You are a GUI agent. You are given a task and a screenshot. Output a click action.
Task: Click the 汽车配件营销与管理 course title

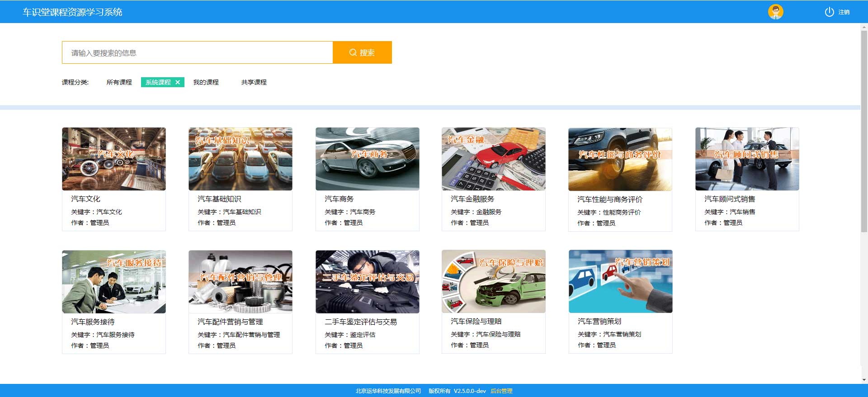pyautogui.click(x=230, y=322)
